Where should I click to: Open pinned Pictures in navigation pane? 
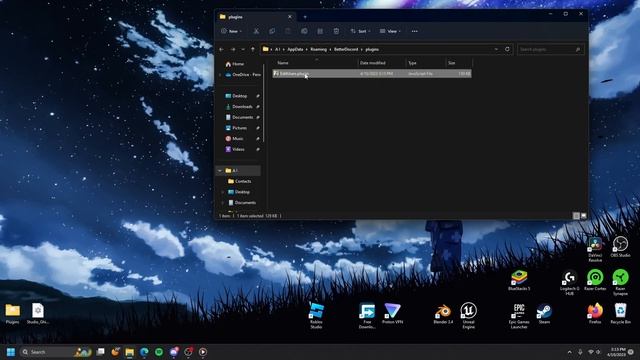236,128
